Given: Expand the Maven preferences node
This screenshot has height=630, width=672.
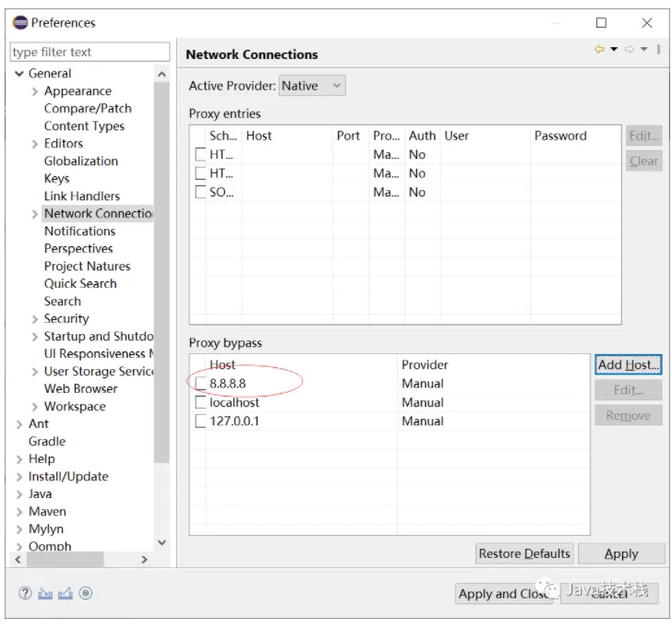Looking at the screenshot, I should pyautogui.click(x=18, y=512).
